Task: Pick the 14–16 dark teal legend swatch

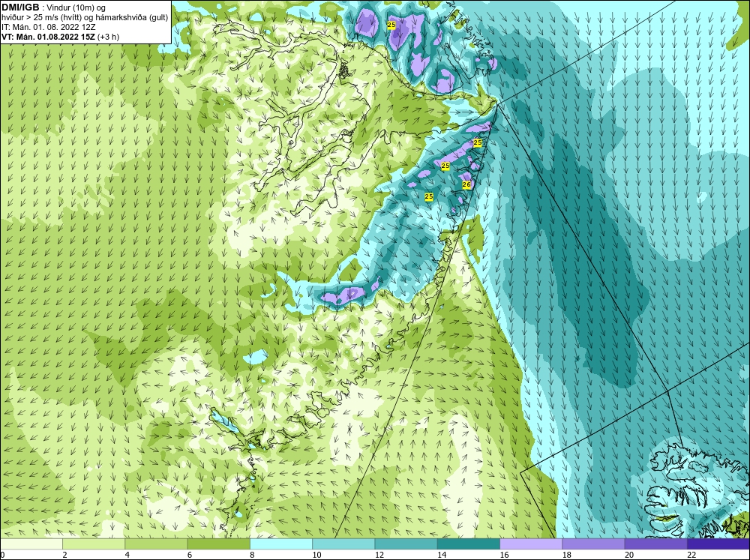Action: (469, 544)
